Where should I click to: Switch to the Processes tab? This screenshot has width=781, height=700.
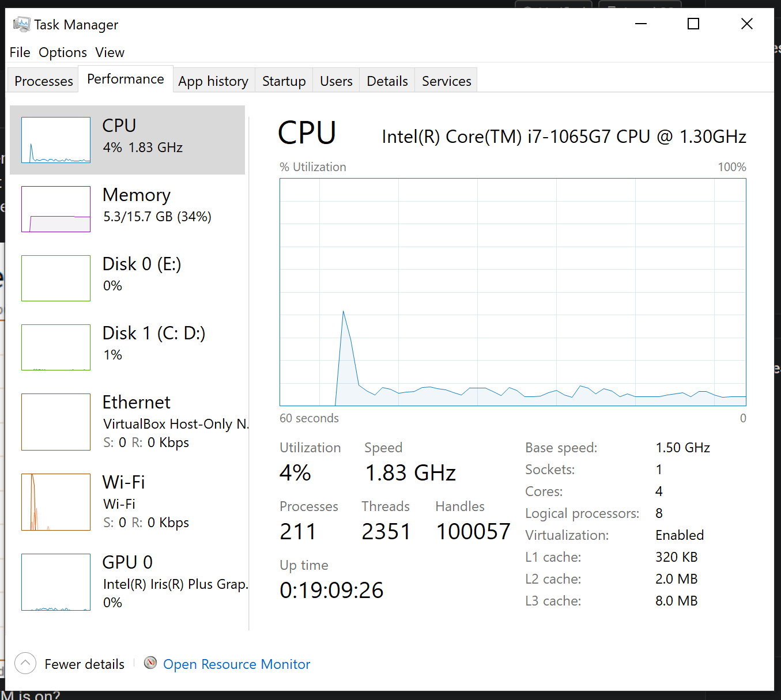(x=44, y=81)
